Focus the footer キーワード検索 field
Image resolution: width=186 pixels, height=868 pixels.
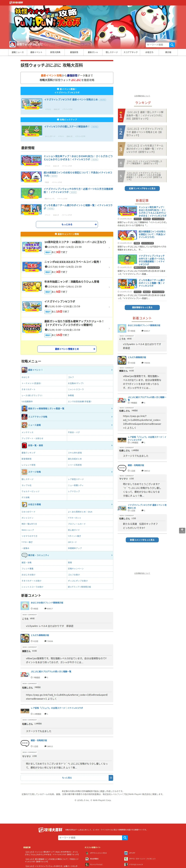[x=90, y=837]
